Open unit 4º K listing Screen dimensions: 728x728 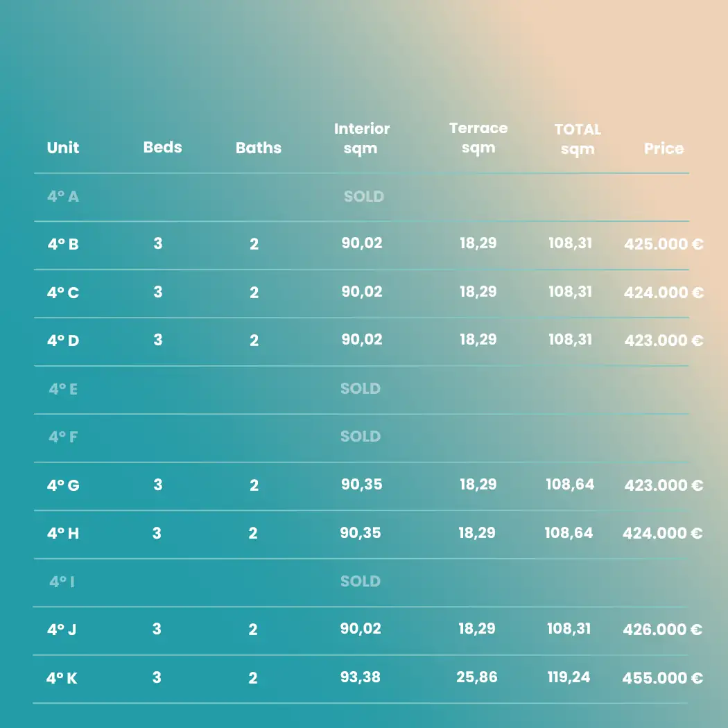[62, 678]
